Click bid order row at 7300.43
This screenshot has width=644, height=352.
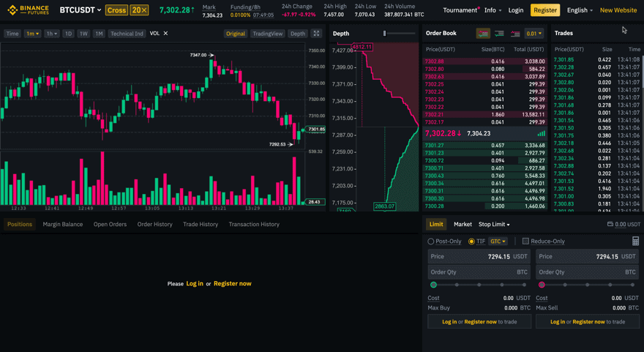[x=484, y=176]
